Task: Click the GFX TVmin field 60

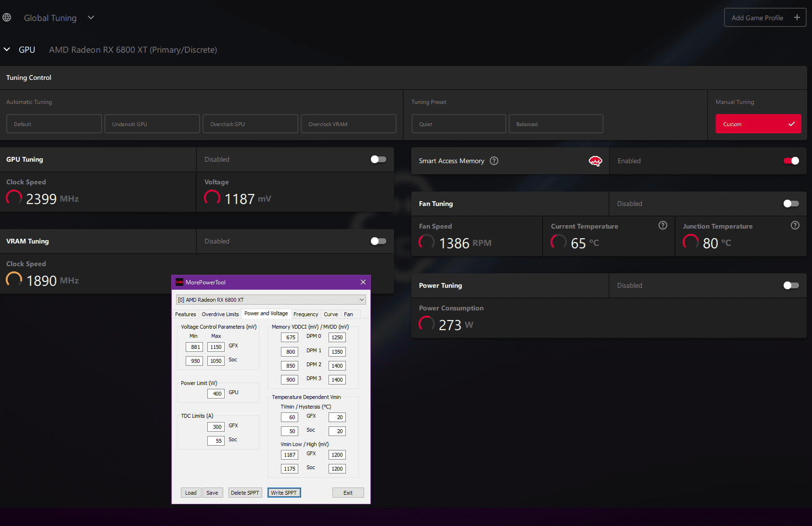Action: click(290, 417)
